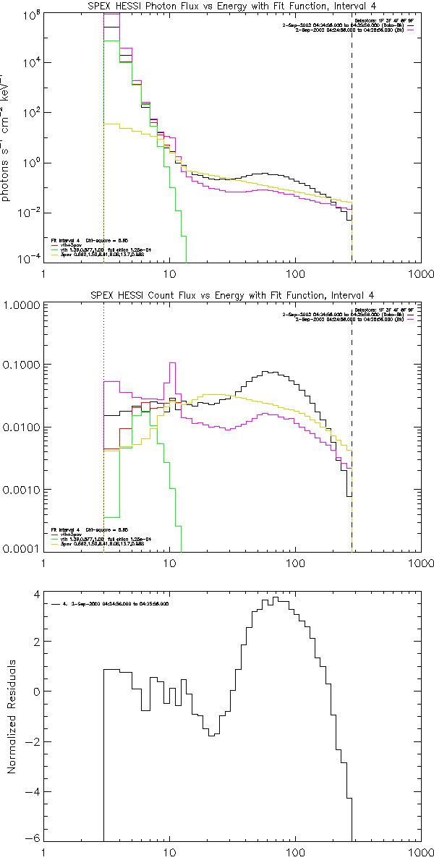The width and height of the screenshot is (434, 868).
Task: Click the '100' x-axis tick of the photon flux plot
Action: point(295,276)
